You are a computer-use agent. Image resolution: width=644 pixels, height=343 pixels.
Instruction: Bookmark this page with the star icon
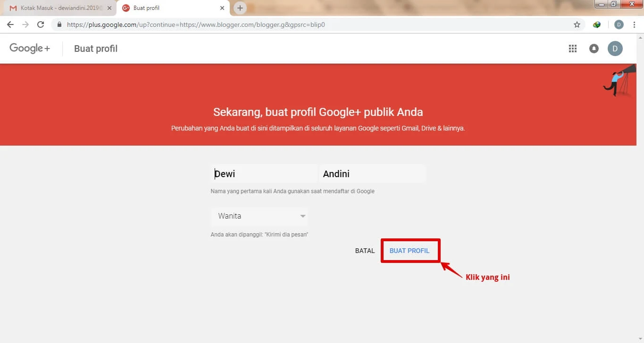(x=577, y=24)
